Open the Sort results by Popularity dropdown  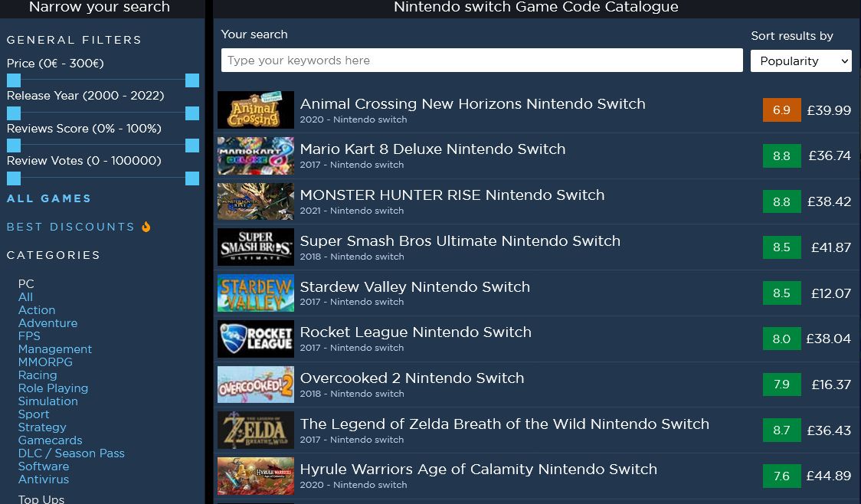pos(800,61)
